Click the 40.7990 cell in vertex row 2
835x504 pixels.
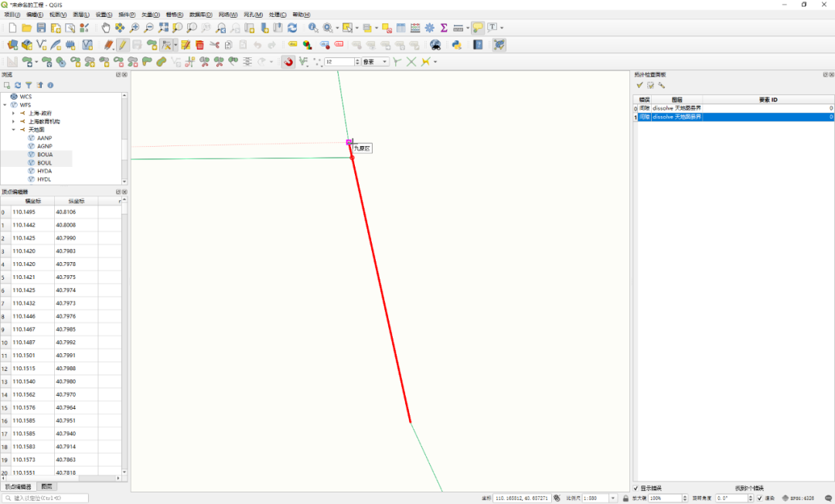[x=76, y=238]
